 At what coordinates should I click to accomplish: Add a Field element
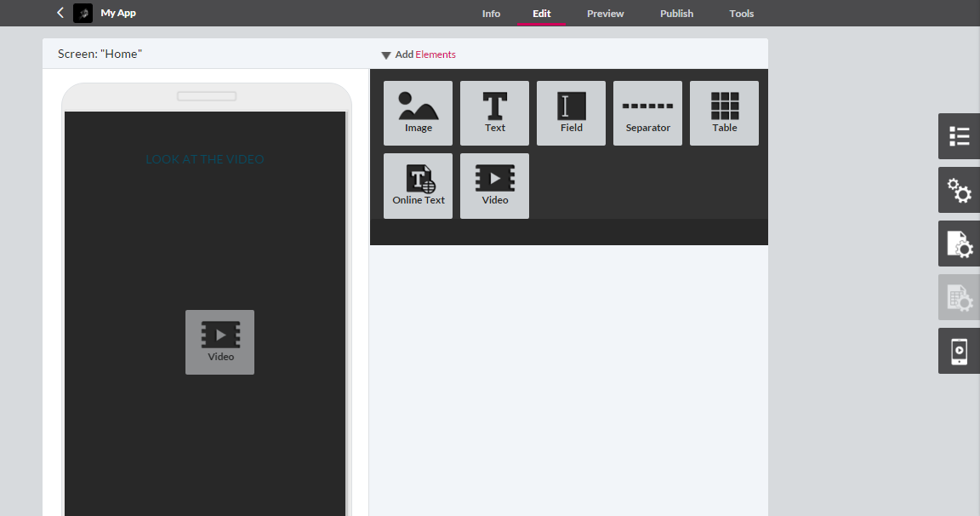point(572,113)
